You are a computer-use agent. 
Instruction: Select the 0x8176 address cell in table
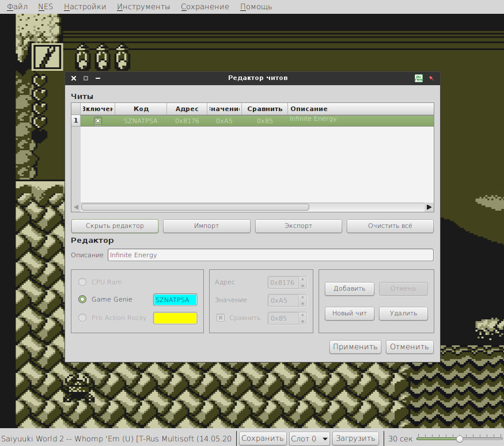[x=187, y=121]
